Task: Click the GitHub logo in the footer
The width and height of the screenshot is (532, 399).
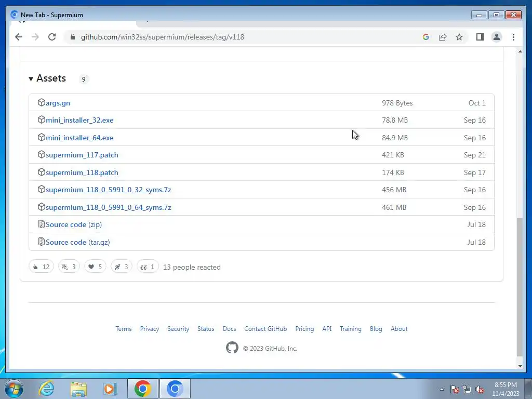Action: click(x=232, y=348)
